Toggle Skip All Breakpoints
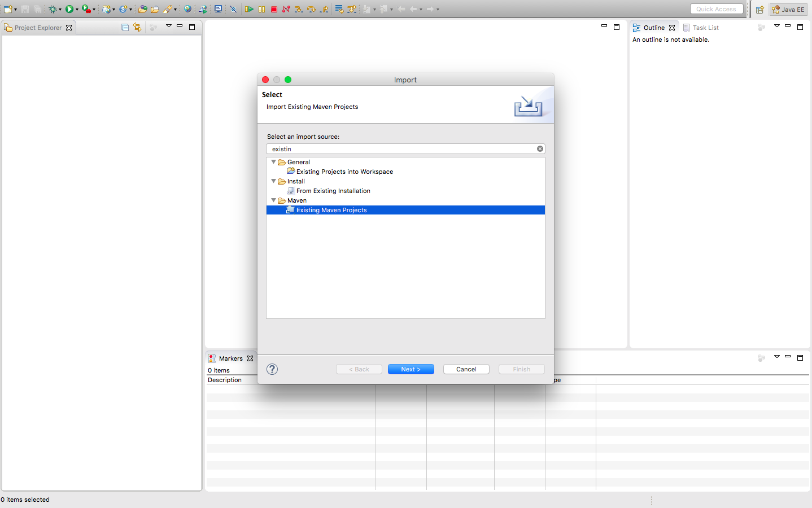 point(233,9)
